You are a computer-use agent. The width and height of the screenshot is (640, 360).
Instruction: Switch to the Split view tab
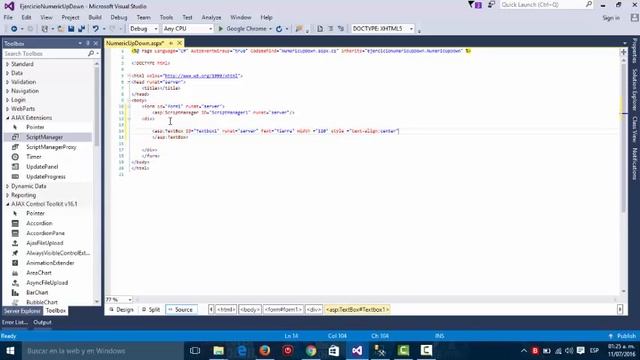tap(151, 310)
